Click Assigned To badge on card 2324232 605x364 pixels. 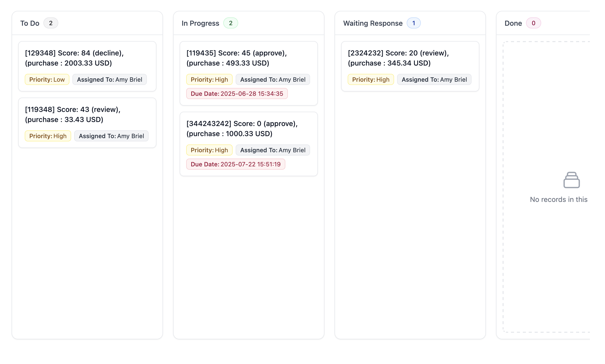(434, 80)
